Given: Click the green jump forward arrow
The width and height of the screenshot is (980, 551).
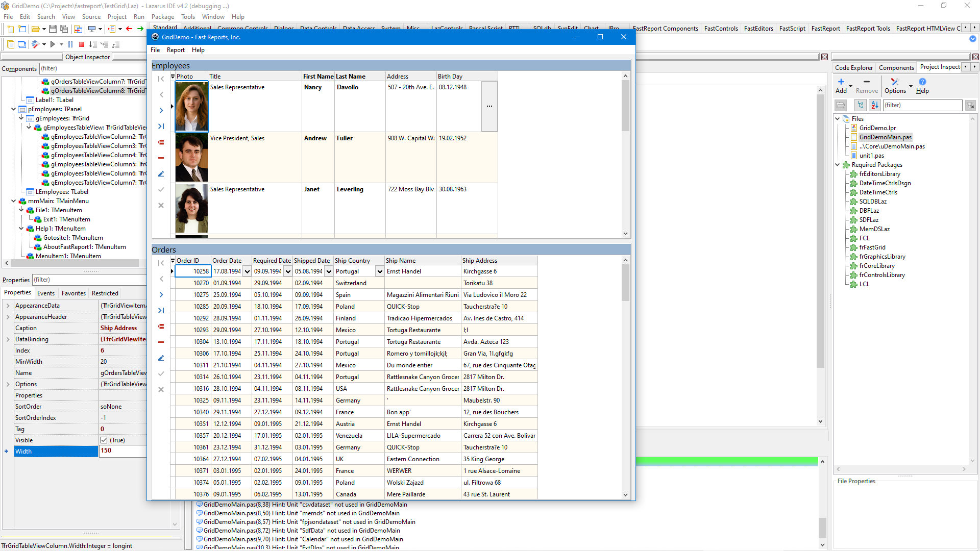Looking at the screenshot, I should tap(140, 29).
